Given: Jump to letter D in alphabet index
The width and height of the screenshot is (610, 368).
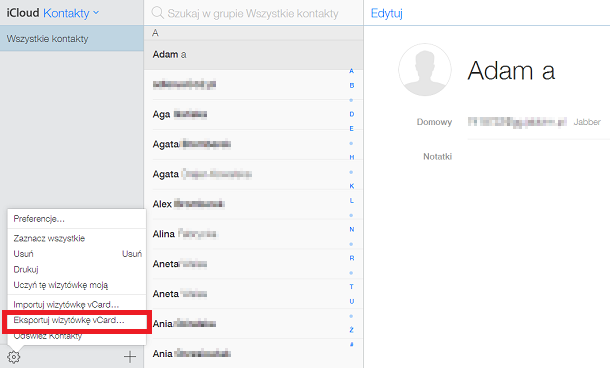Looking at the screenshot, I should [x=352, y=114].
